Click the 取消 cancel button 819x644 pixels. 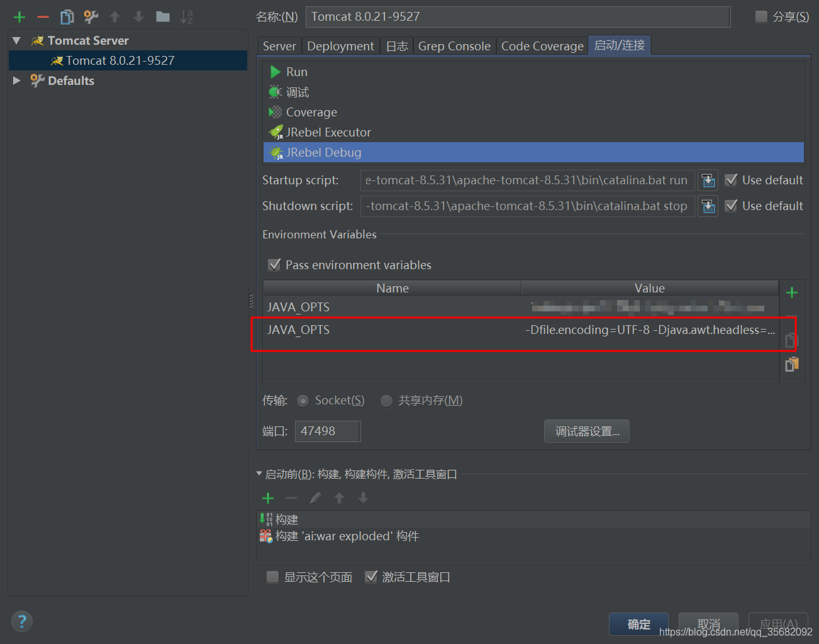tap(708, 624)
